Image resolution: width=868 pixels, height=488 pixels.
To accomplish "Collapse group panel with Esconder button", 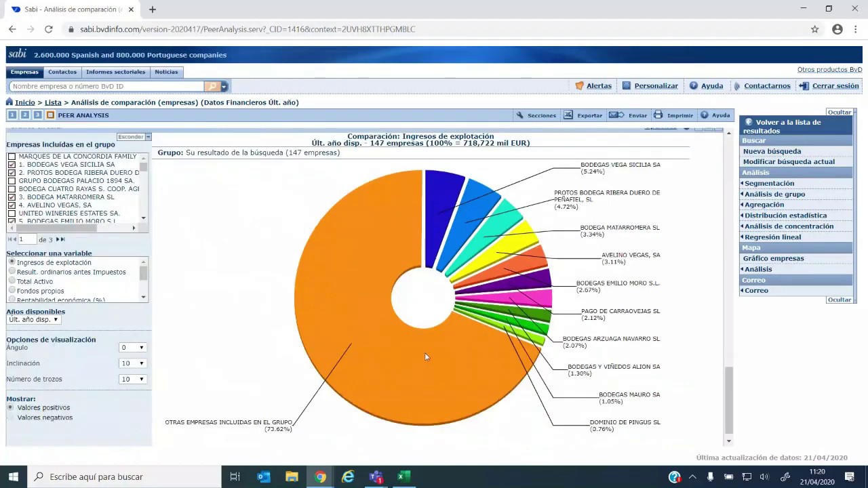I will pyautogui.click(x=133, y=137).
